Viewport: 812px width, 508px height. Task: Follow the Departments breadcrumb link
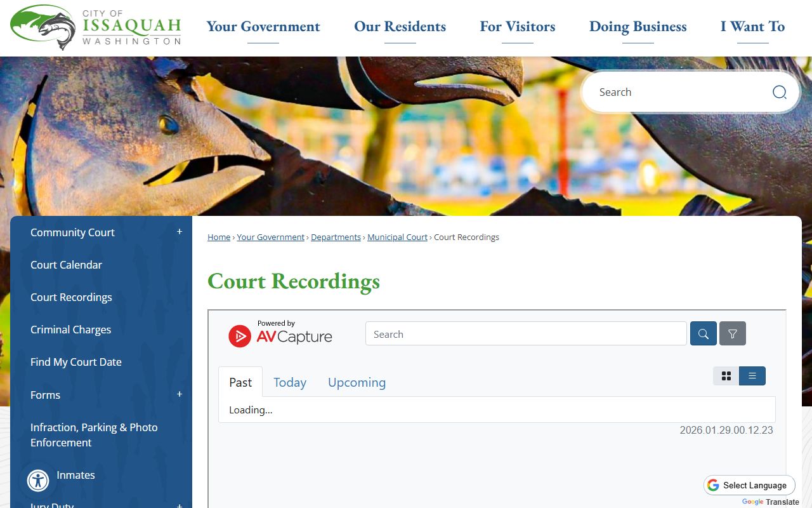336,237
